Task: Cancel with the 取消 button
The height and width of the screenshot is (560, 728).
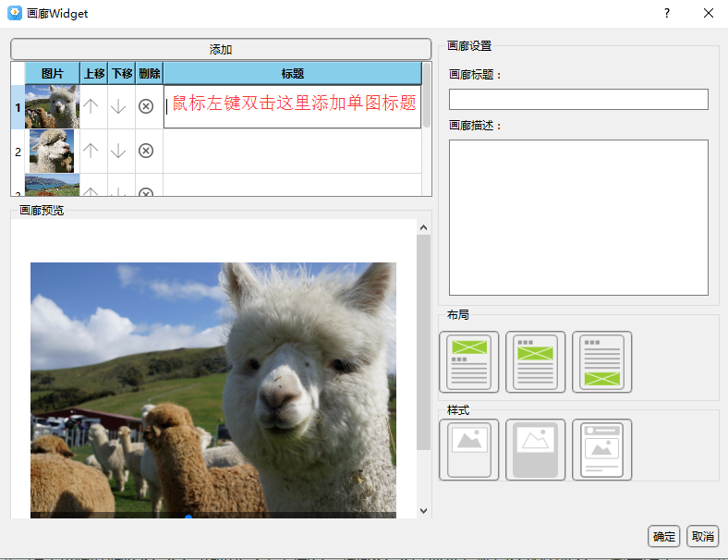Action: 702,536
